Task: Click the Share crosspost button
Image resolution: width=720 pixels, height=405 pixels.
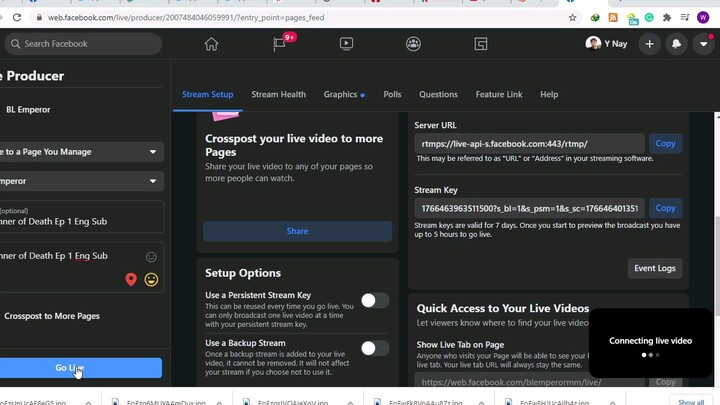Action: (x=297, y=231)
